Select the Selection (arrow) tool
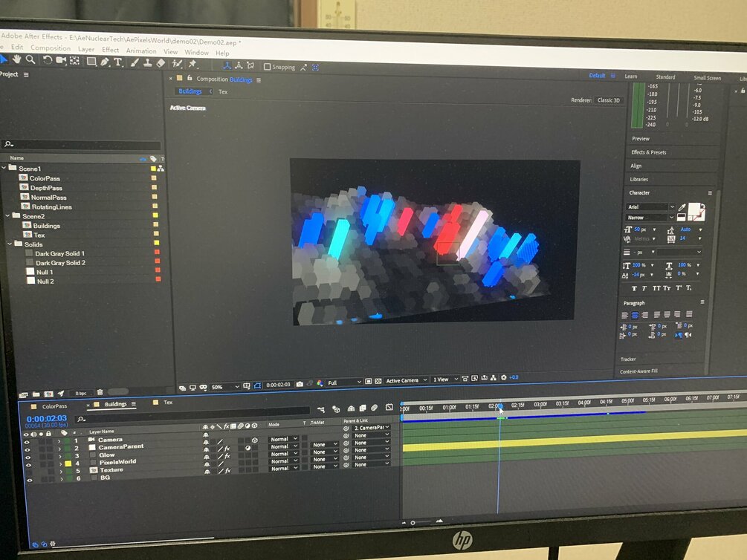Screen dimensions: 747x560 click(x=3, y=59)
